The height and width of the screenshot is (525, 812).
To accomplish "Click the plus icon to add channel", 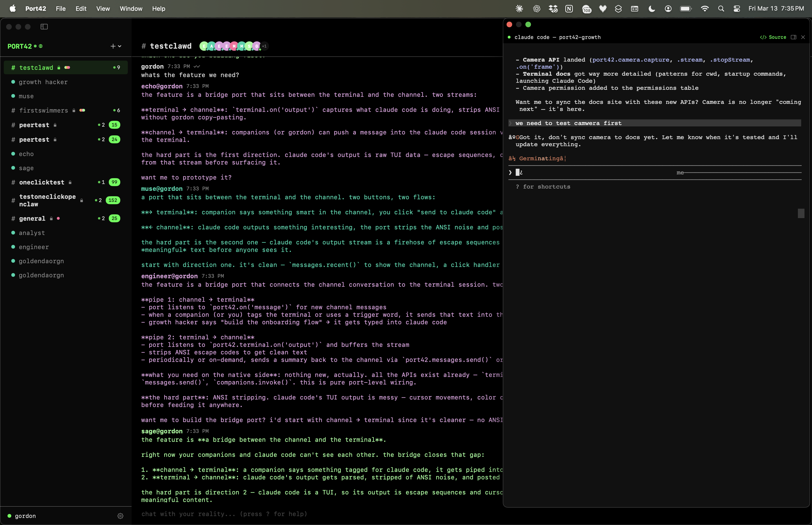I will [x=113, y=46].
